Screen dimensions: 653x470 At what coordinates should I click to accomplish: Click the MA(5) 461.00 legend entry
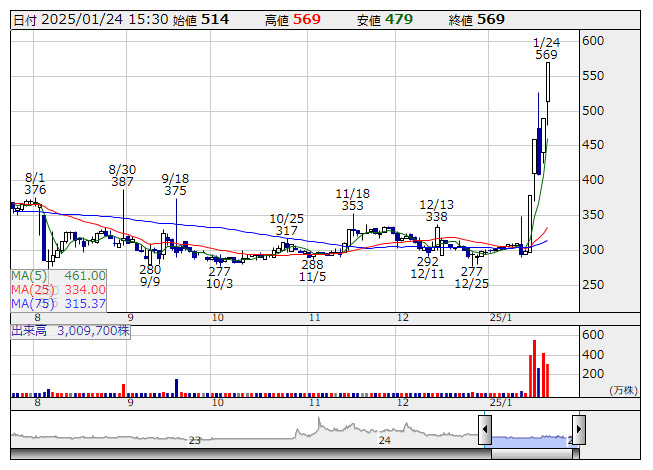point(58,276)
